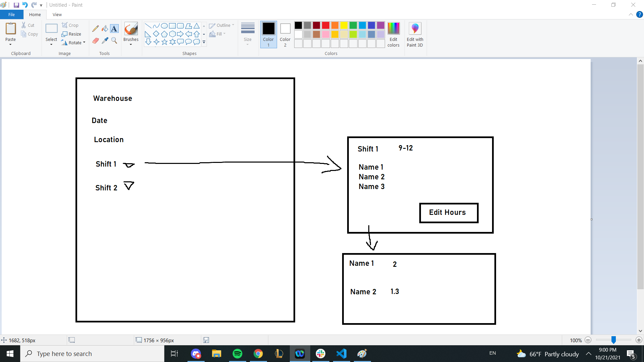This screenshot has height=362, width=644.
Task: Choose the Down arrow shape
Action: pyautogui.click(x=148, y=42)
